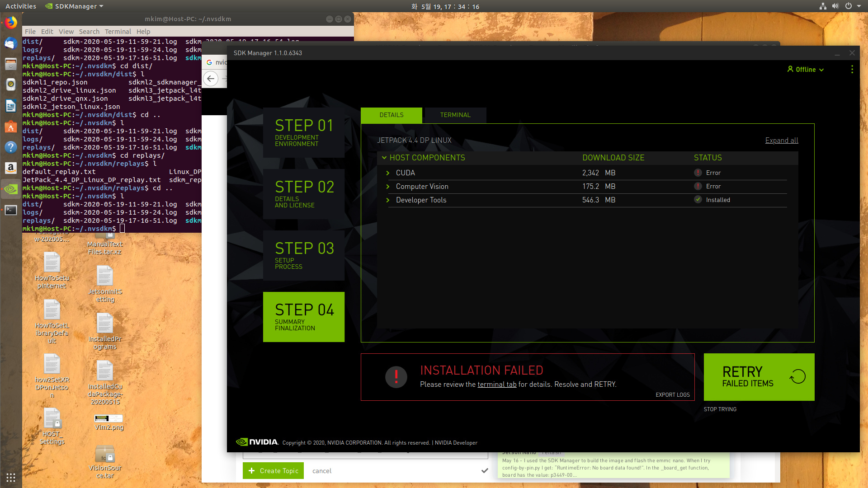Expand the CUDA component row
Screen dimensions: 868x488
point(388,173)
